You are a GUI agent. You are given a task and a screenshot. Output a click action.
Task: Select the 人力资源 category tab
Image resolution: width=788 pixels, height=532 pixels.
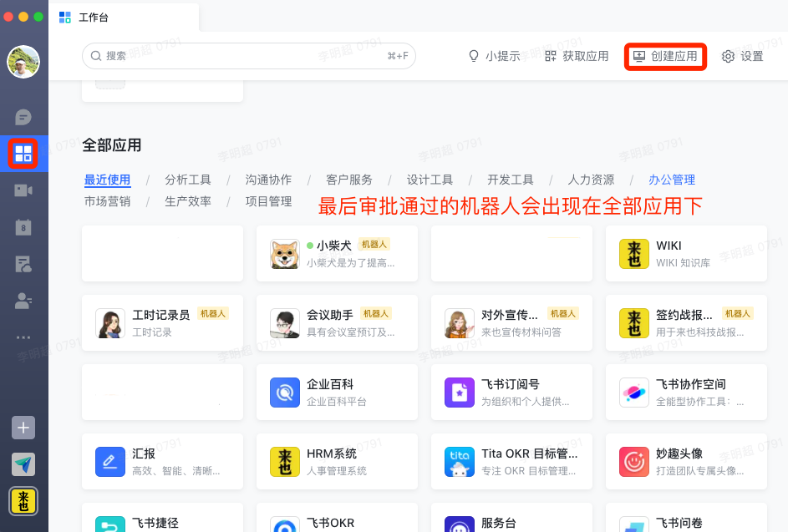[591, 180]
